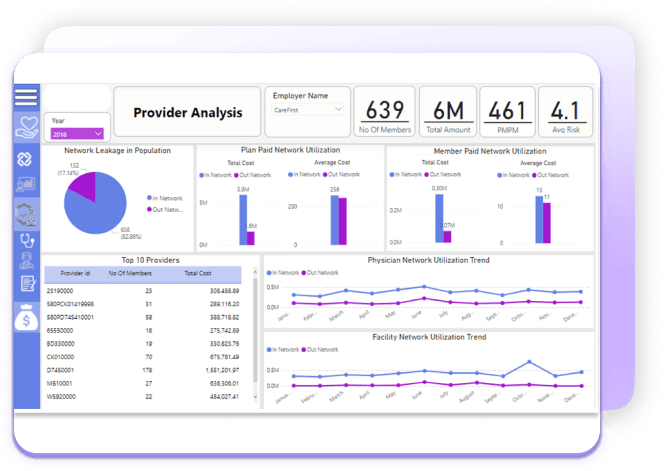The width and height of the screenshot is (665, 471).
Task: Click the Facility Network Utilization Trend title
Action: (x=429, y=337)
